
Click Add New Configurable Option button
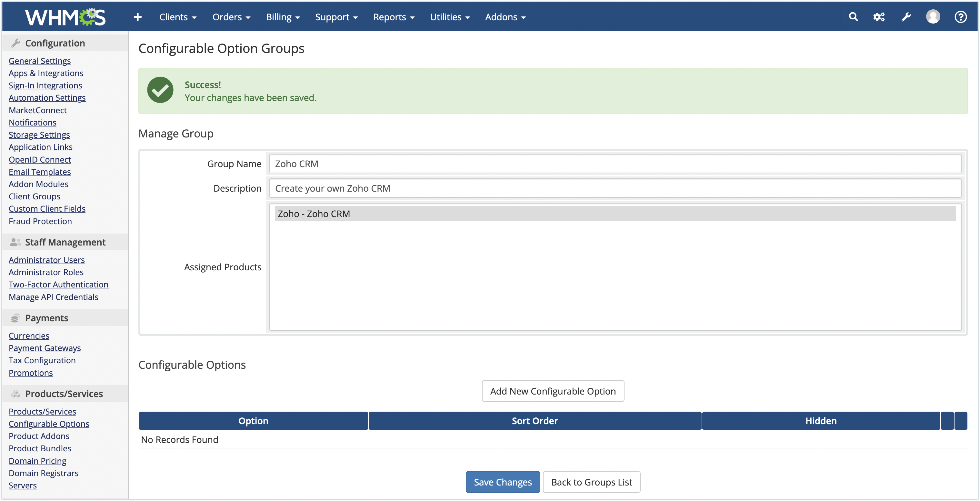552,391
